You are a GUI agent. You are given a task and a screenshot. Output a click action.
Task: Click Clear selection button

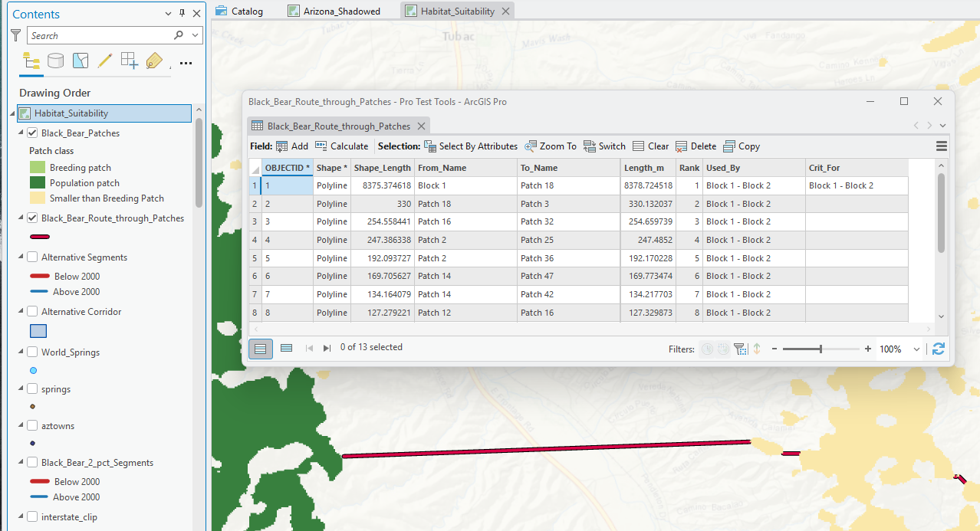tap(650, 146)
